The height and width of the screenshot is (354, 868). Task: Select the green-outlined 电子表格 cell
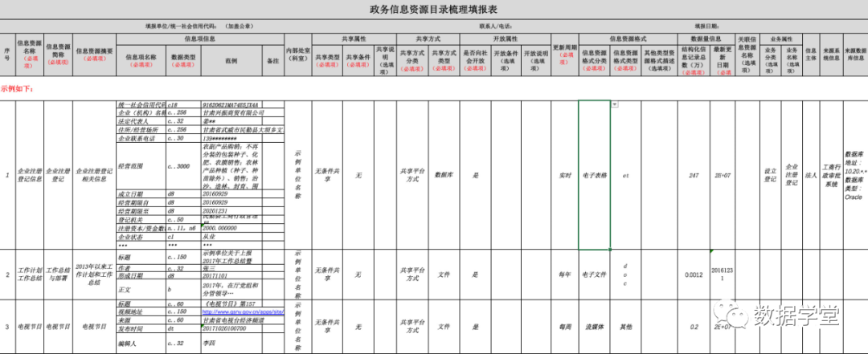coord(594,175)
